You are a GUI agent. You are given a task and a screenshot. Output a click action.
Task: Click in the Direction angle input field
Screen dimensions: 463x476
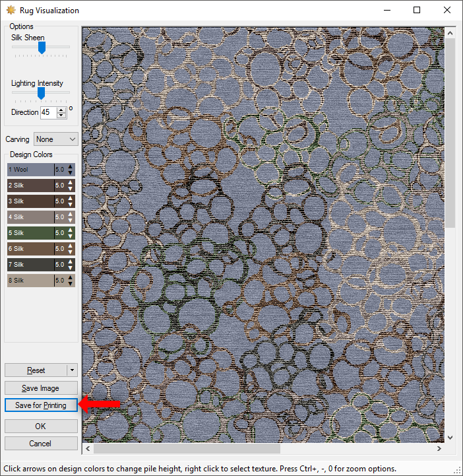[x=47, y=112]
